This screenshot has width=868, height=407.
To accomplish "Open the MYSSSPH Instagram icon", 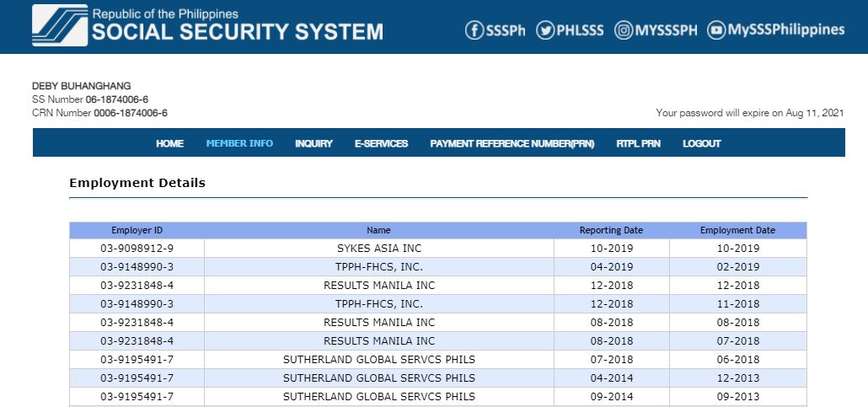I will tap(624, 30).
